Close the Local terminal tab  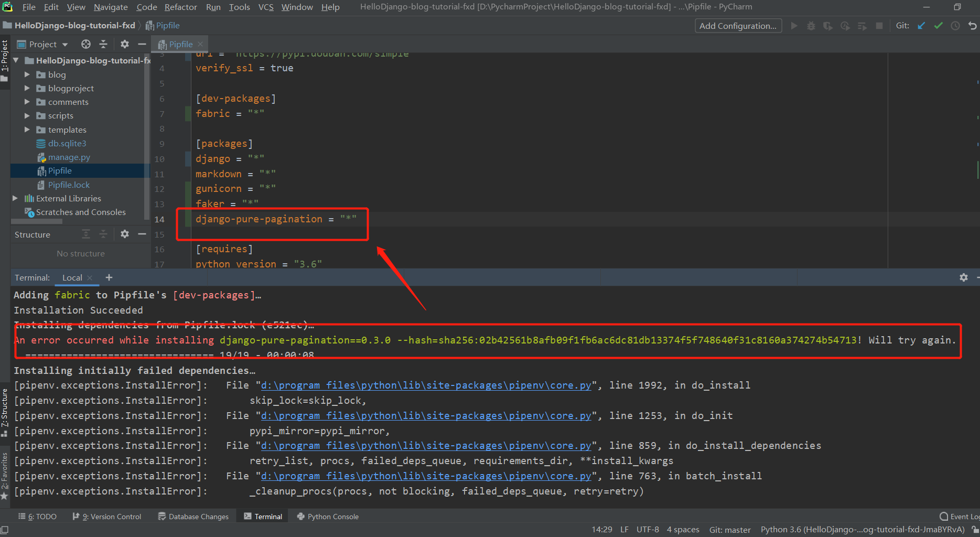tap(90, 278)
